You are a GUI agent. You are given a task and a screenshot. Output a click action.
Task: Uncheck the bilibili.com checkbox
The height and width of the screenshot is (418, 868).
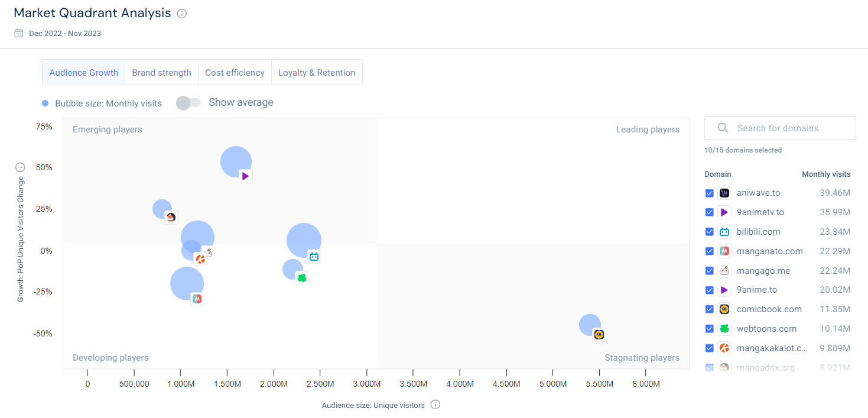710,232
